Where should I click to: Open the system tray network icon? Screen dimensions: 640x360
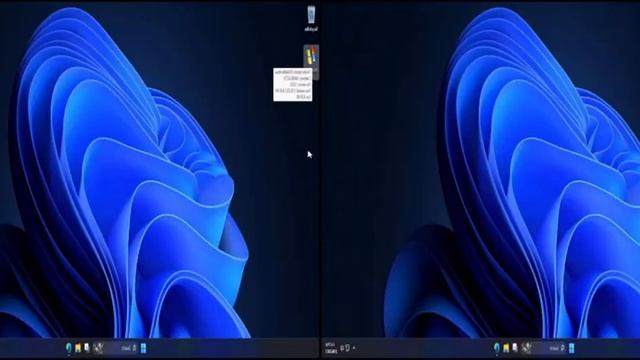(x=347, y=348)
